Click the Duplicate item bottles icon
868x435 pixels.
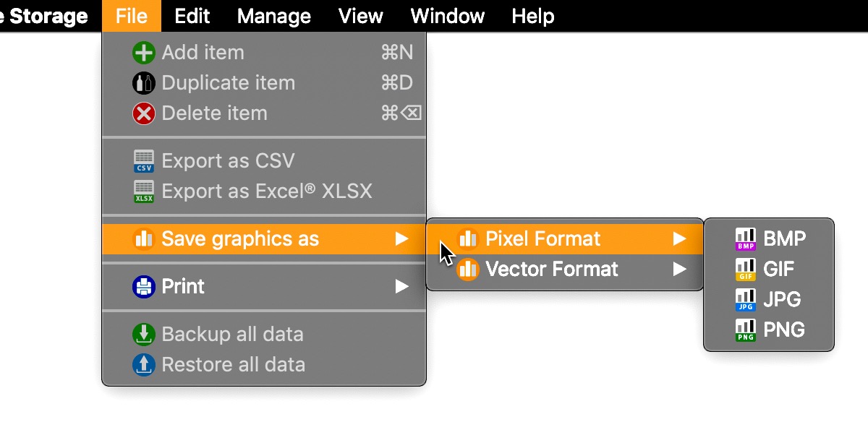coord(144,83)
